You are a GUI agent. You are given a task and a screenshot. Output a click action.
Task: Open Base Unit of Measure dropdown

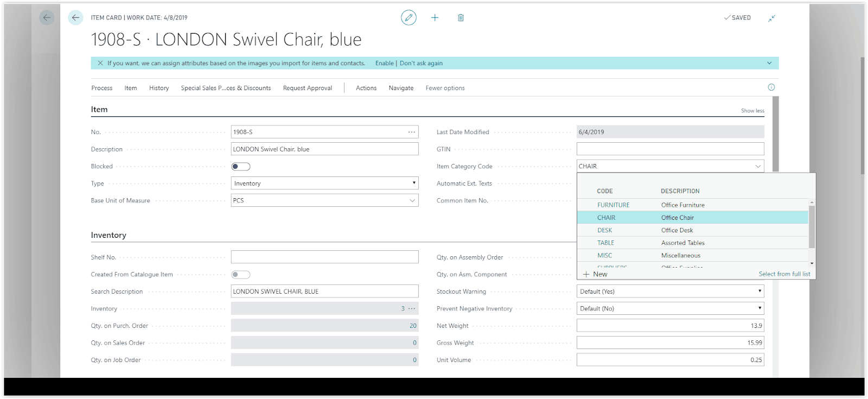pyautogui.click(x=412, y=200)
